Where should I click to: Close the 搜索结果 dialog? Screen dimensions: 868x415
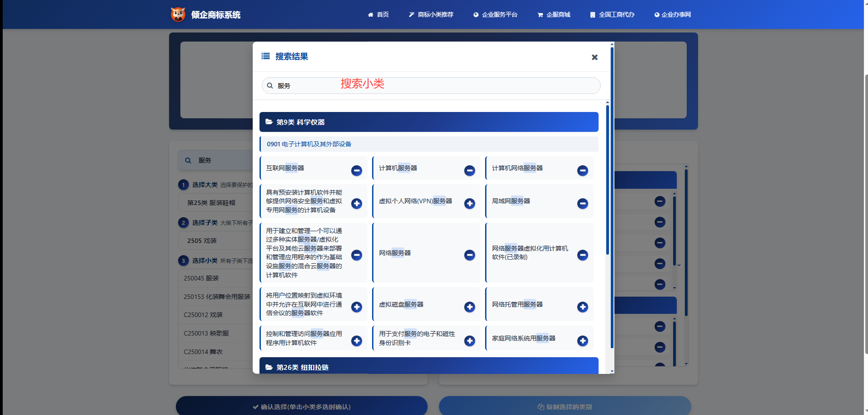(x=594, y=57)
